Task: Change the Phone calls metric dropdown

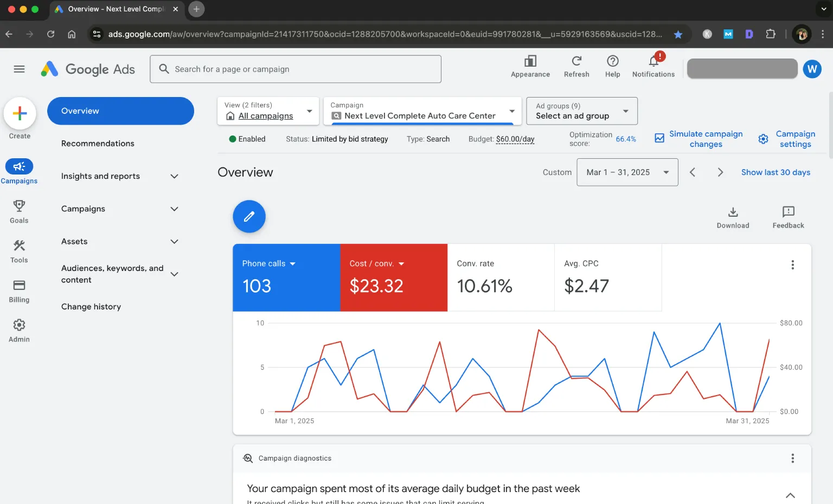Action: [x=269, y=263]
